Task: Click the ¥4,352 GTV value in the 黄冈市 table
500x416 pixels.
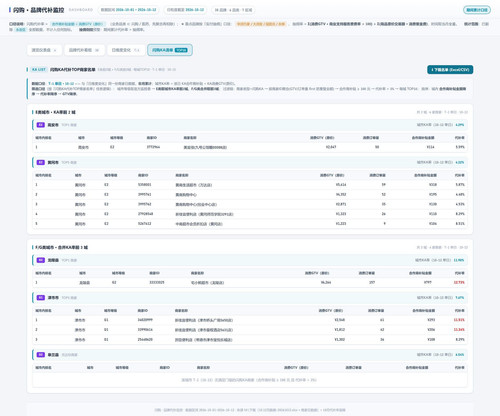Action: coord(341,194)
